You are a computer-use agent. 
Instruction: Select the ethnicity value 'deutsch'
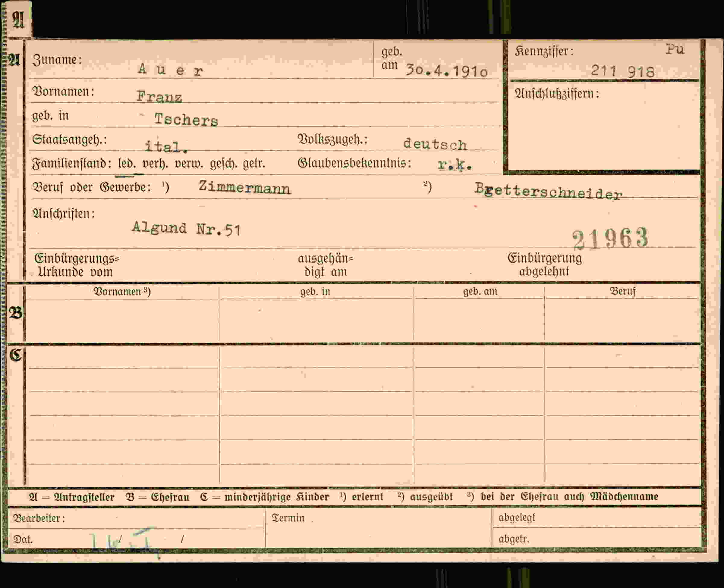click(x=435, y=144)
